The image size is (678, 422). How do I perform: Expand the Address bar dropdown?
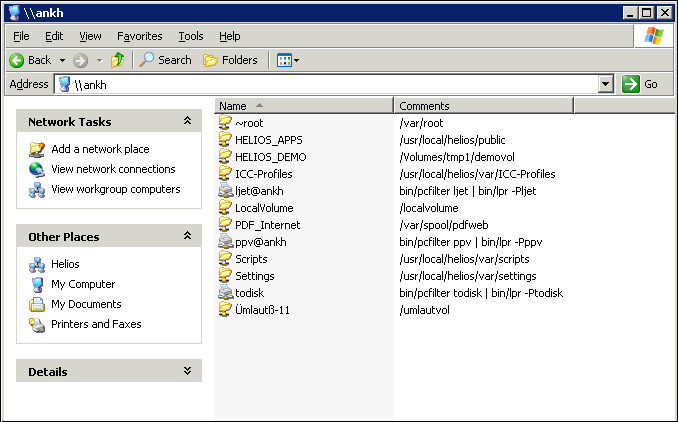click(606, 84)
